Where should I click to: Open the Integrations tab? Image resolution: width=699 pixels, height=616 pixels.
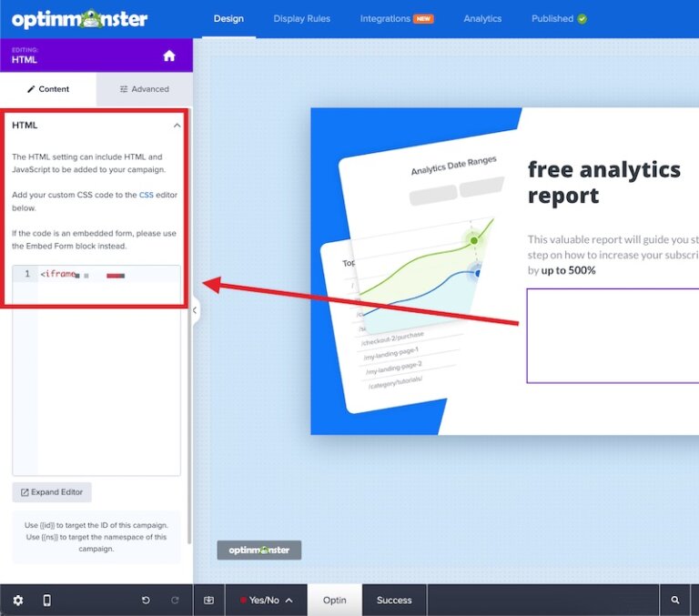click(x=385, y=19)
